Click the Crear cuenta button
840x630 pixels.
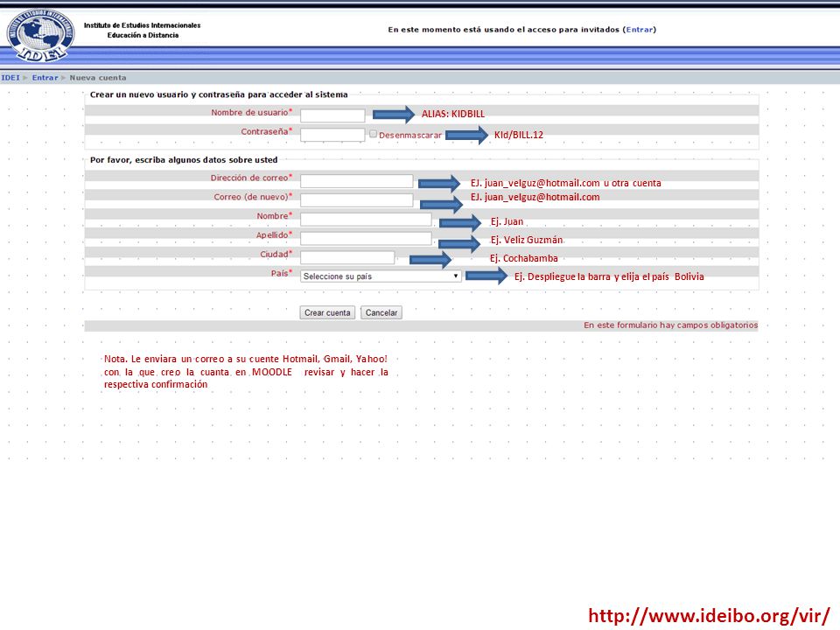click(327, 312)
